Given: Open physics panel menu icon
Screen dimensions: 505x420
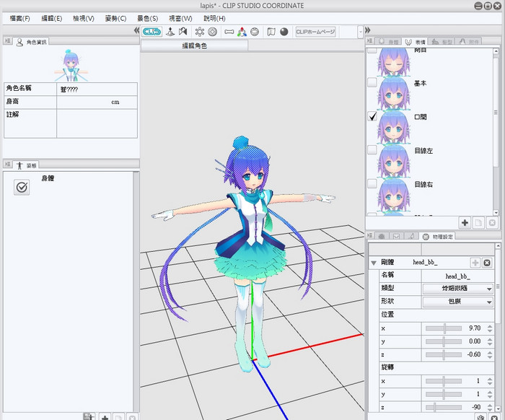Looking at the screenshot, I should click(x=369, y=236).
